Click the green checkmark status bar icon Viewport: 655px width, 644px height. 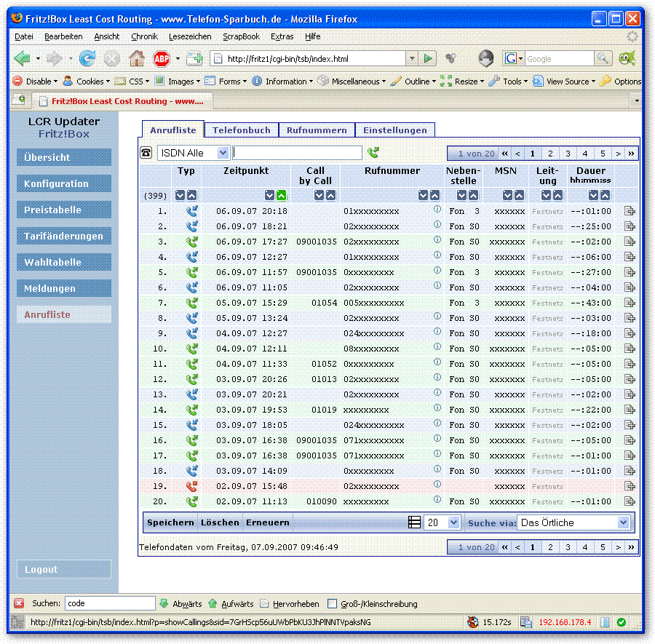622,622
